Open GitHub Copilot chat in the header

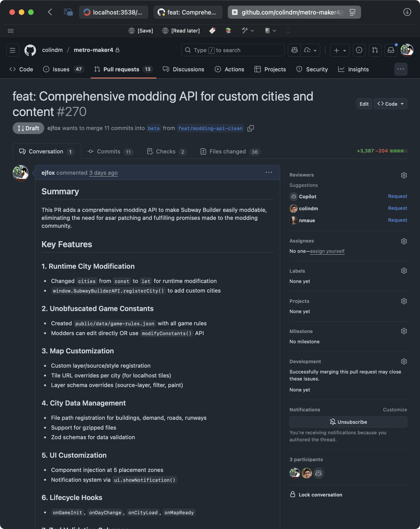coord(294,50)
